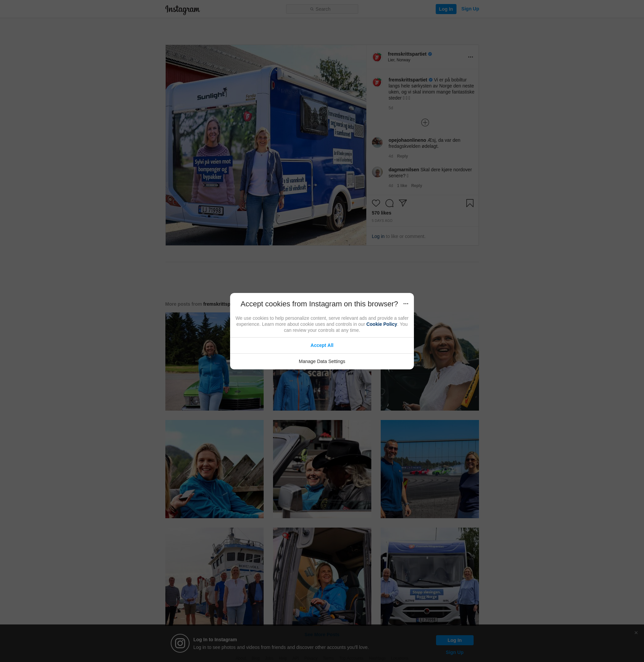Click See More Posts link

pos(322,635)
